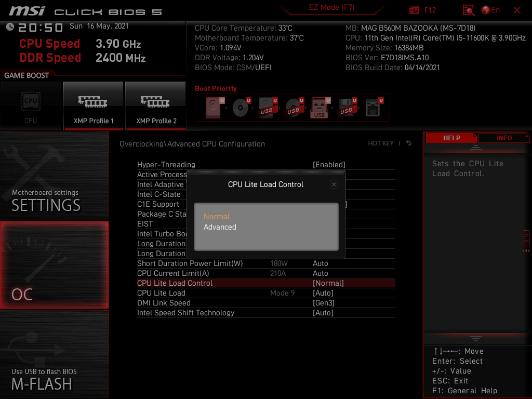Open the BIOS search magnifier icon
The height and width of the screenshot is (399, 532).
[468, 10]
